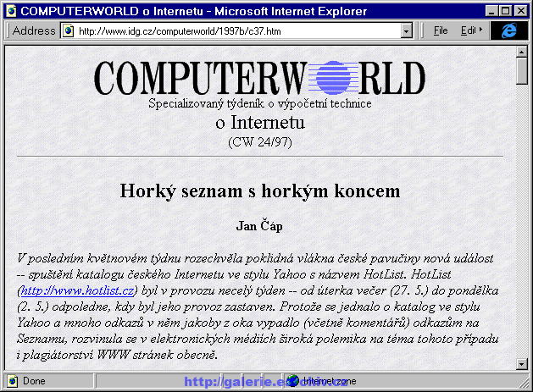Image resolution: width=533 pixels, height=392 pixels.
Task: Click the status bar page icon beside Done
Action: pos(13,381)
